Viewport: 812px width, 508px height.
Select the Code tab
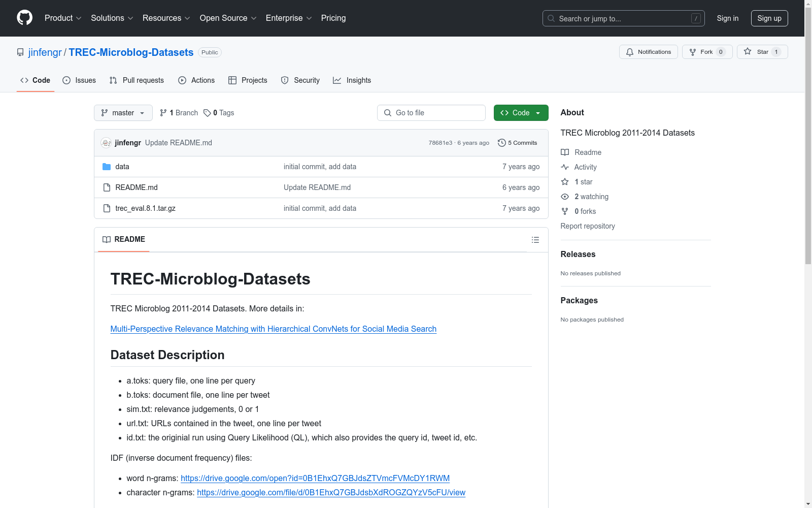coord(36,80)
